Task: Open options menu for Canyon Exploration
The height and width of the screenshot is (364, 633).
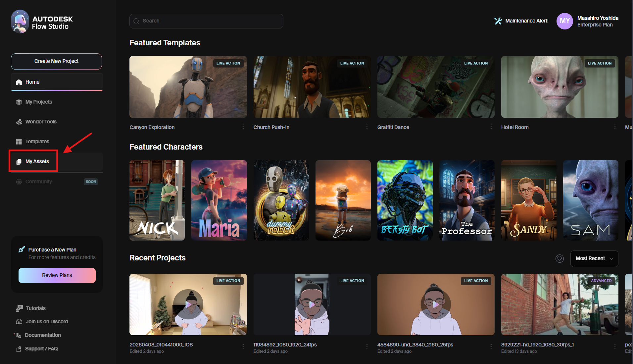Action: [243, 127]
